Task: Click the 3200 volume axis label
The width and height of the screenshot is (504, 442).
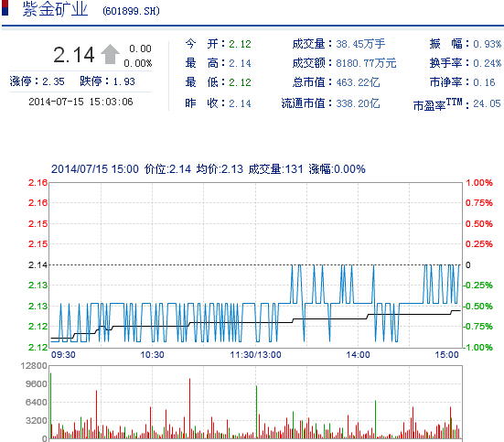Action: coord(37,420)
